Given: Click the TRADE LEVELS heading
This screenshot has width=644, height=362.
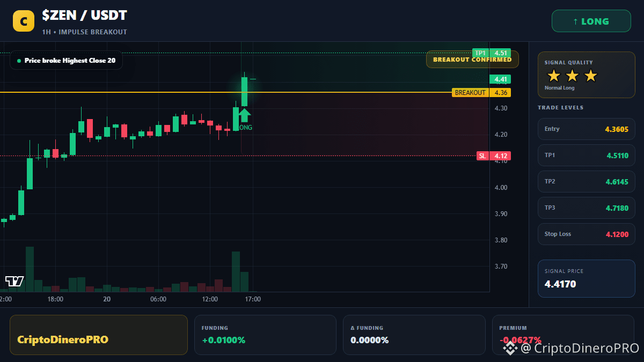Looking at the screenshot, I should coord(560,108).
